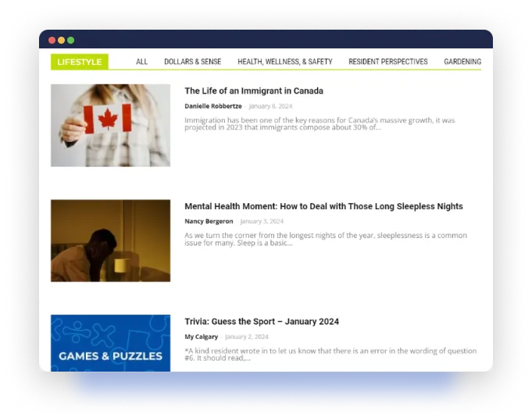Click the sleepless person article thumbnail
This screenshot has width=532, height=420.
click(x=111, y=240)
